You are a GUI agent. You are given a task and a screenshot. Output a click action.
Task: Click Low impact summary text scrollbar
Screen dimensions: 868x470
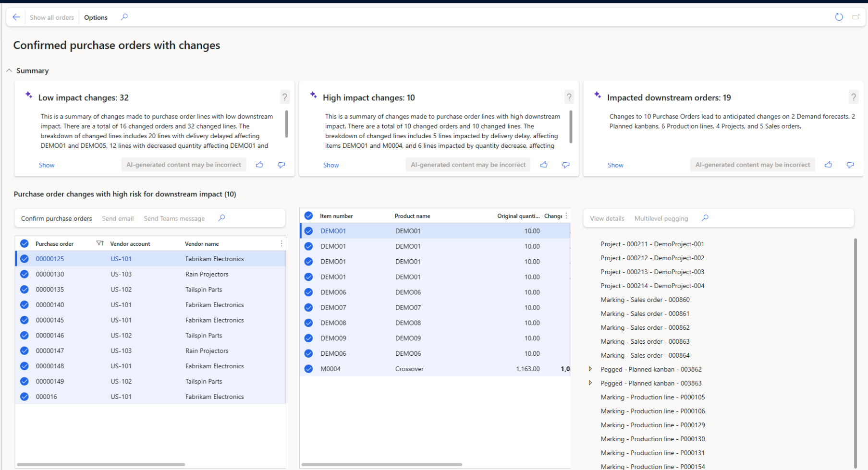coord(287,124)
